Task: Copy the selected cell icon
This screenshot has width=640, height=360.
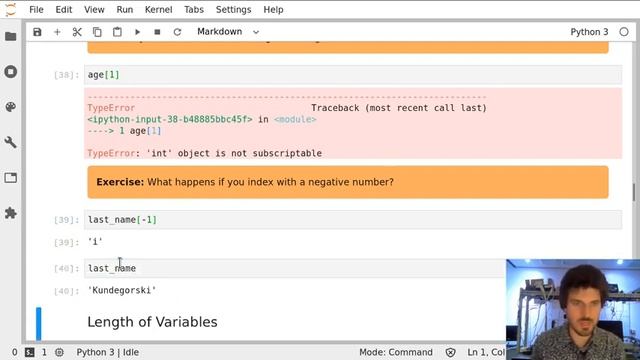Action: pos(97,32)
